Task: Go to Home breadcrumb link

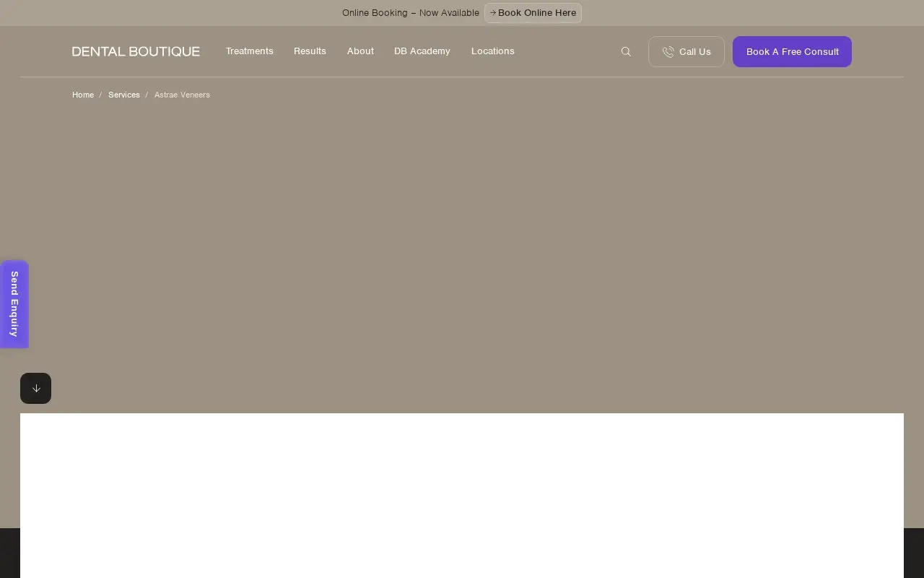Action: (83, 95)
